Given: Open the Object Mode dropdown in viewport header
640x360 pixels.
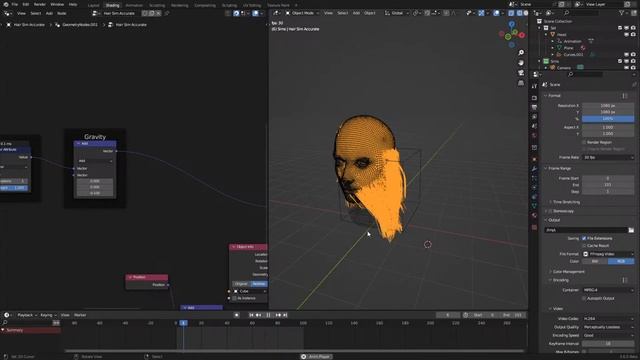Looking at the screenshot, I should [302, 13].
